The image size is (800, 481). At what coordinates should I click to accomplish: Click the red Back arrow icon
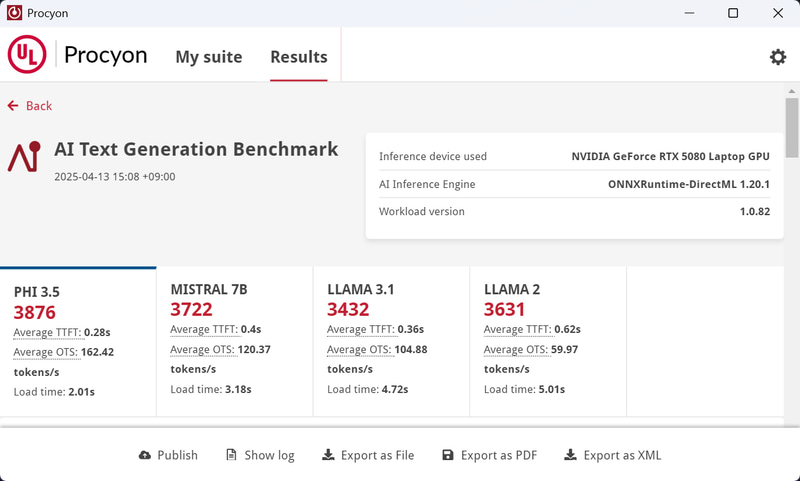(13, 106)
